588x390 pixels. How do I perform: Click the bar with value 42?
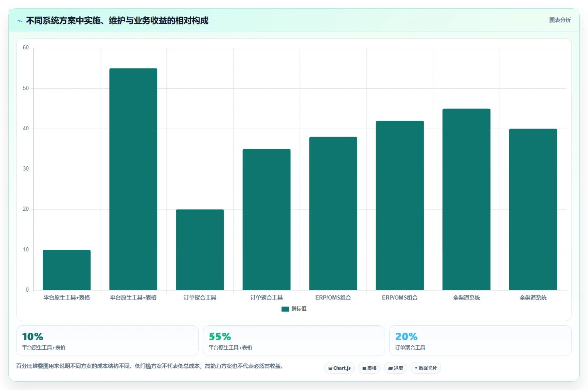pyautogui.click(x=400, y=205)
